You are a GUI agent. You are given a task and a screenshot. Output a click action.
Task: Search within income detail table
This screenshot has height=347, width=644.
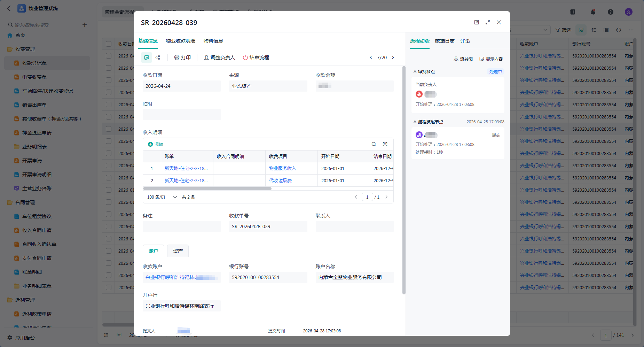(x=374, y=144)
